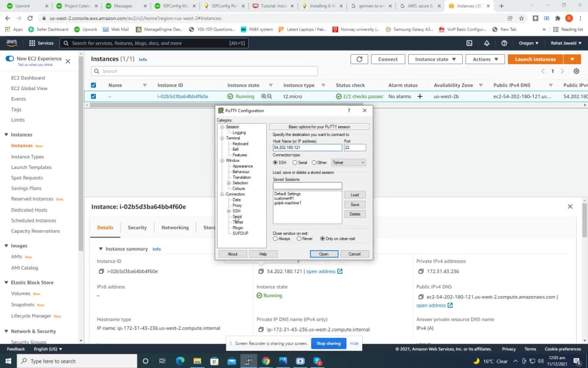The image size is (588, 368).
Task: Copy private IPv4 address 172.31.43.236
Action: point(421,271)
